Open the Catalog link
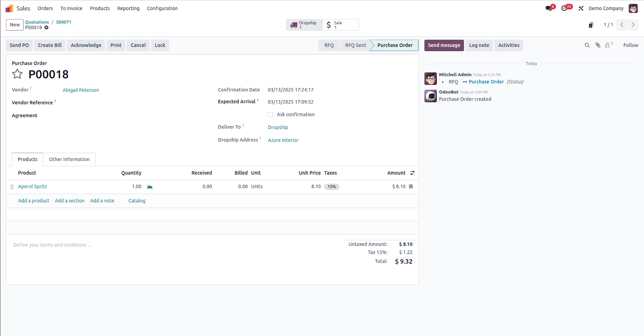 pos(137,201)
